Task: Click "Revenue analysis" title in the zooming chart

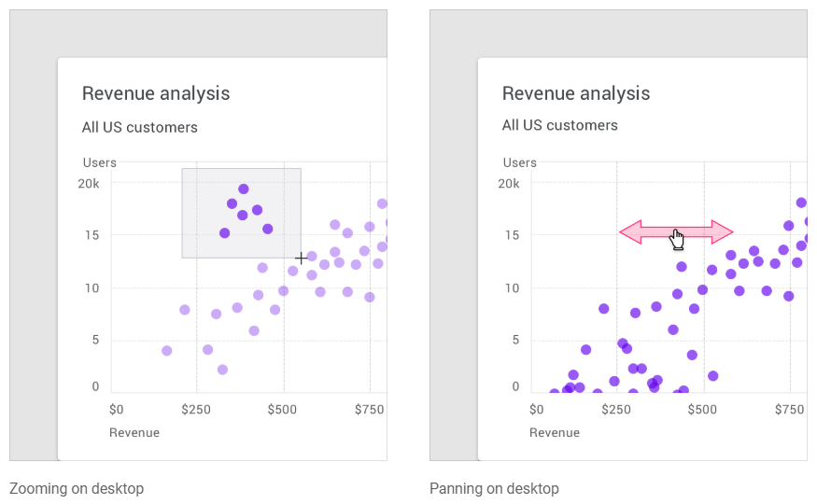Action: pos(156,93)
